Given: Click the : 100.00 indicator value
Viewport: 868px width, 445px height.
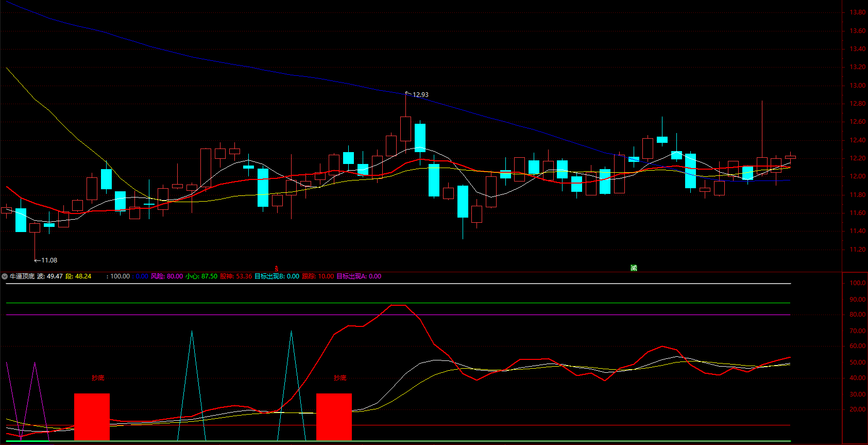Looking at the screenshot, I should pyautogui.click(x=118, y=276).
